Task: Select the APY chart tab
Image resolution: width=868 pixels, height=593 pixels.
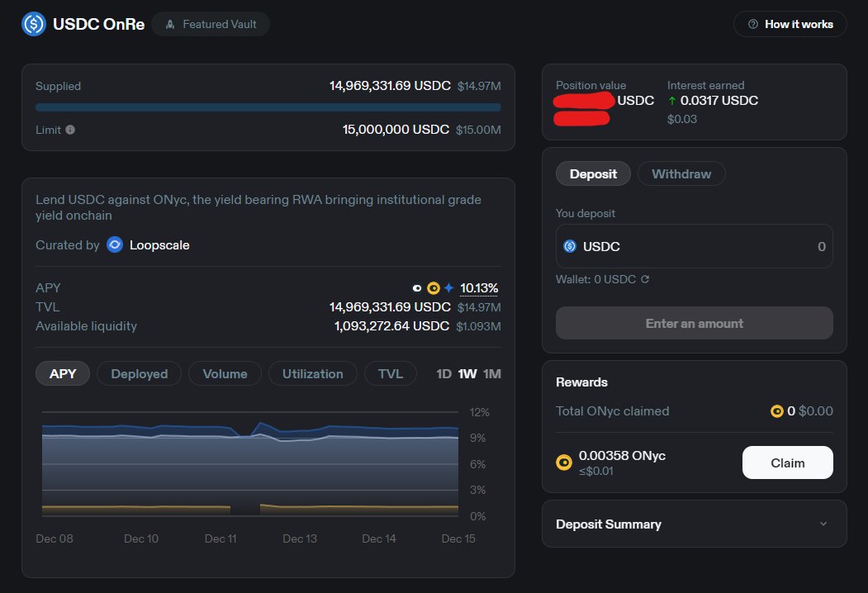Action: [63, 374]
